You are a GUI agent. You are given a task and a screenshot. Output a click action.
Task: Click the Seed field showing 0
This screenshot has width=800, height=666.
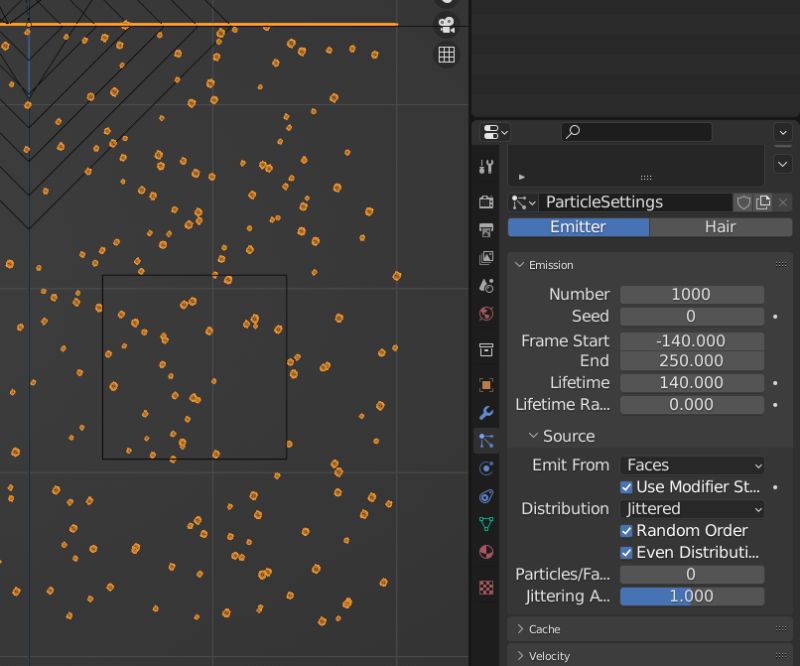coord(692,316)
